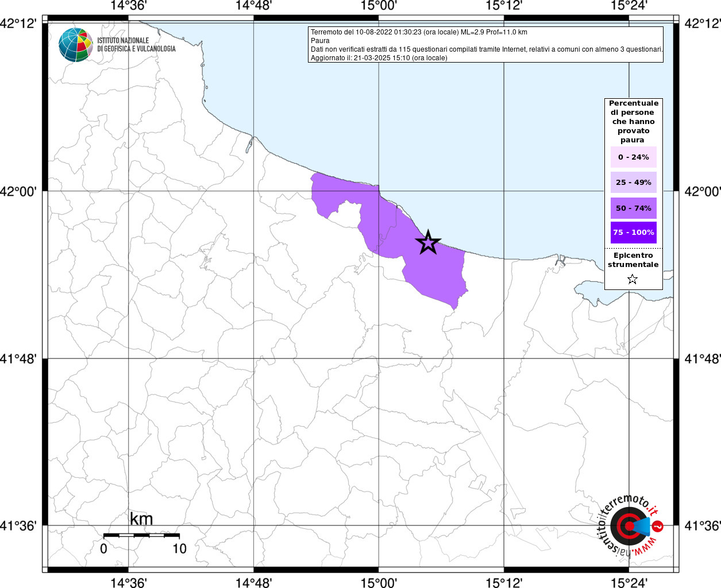Select the 50 - 74% legend swatch
Viewport: 721px width, 588px height.
[634, 208]
